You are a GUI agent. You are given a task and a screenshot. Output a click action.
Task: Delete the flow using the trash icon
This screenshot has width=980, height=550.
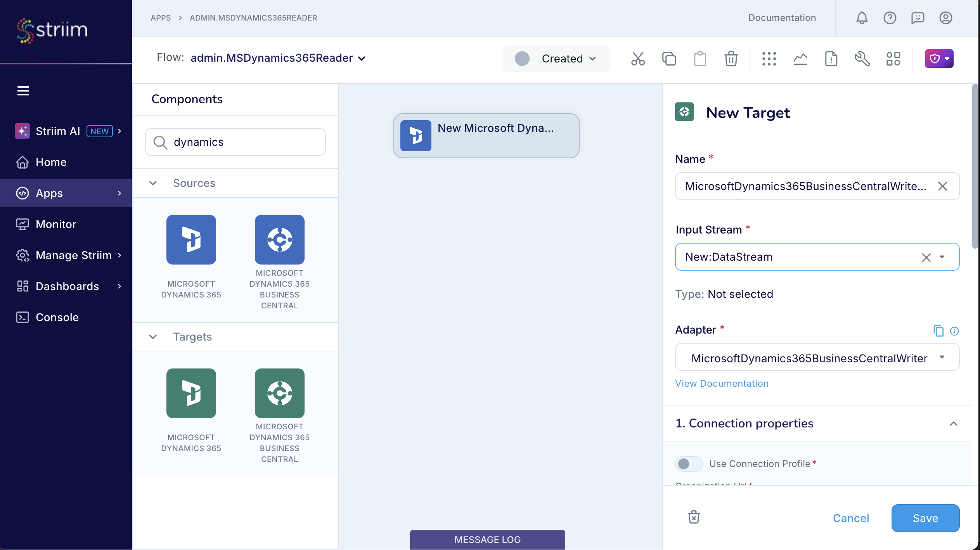point(731,59)
